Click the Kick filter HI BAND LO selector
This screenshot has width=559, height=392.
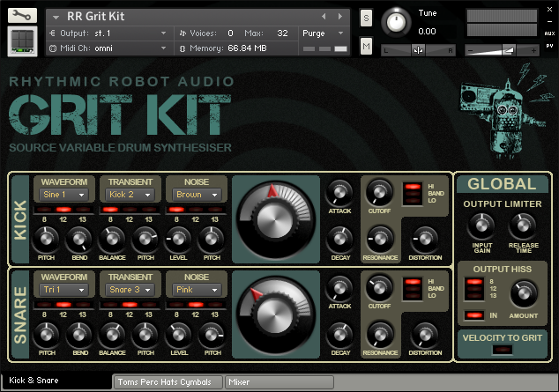click(413, 194)
